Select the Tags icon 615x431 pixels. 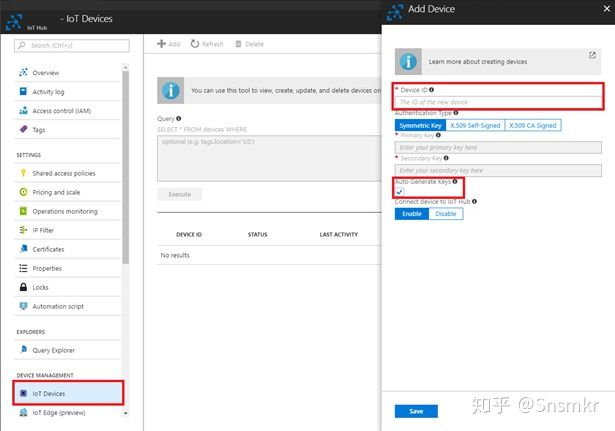(x=23, y=129)
